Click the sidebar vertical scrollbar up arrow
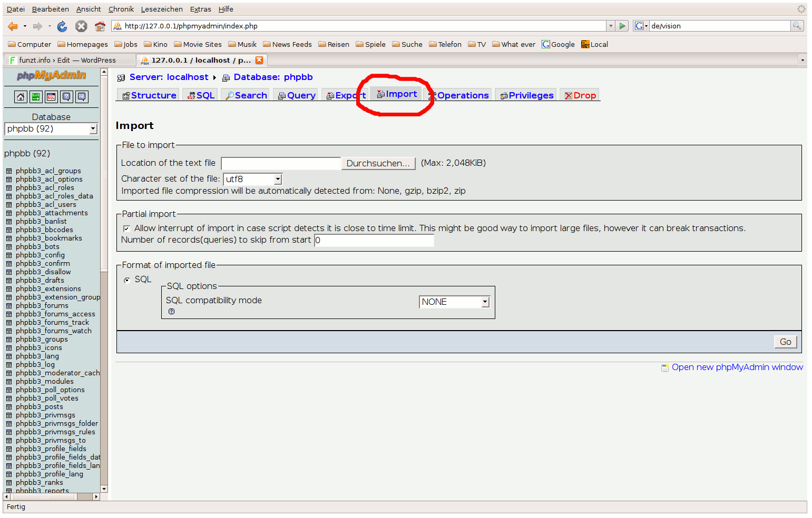 click(x=104, y=72)
